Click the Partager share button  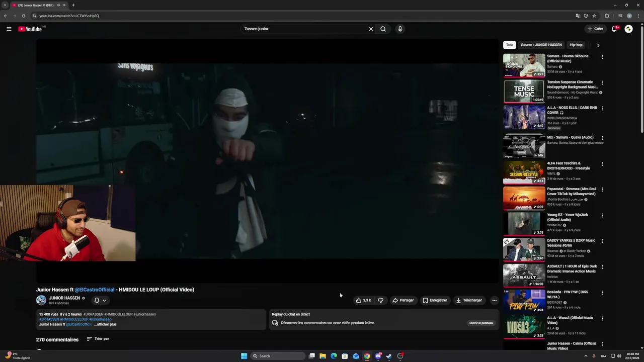404,300
